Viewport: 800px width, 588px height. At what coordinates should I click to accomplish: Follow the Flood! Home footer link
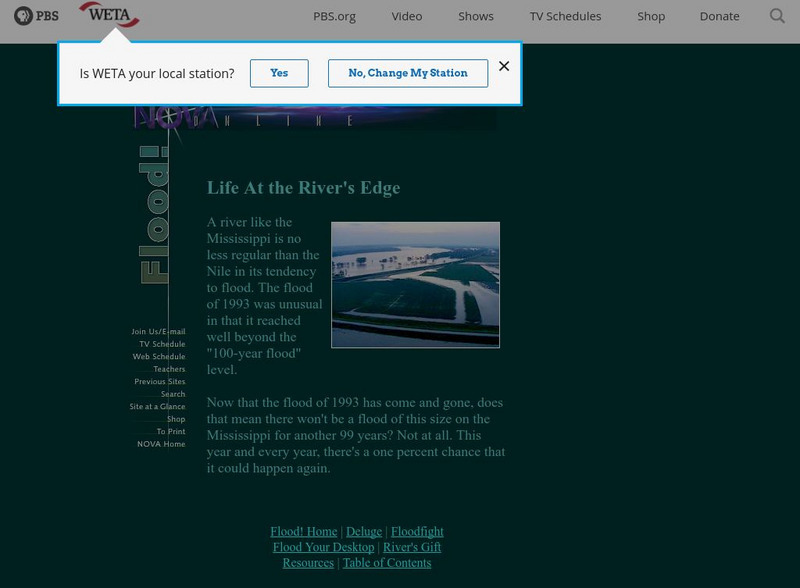tap(304, 531)
